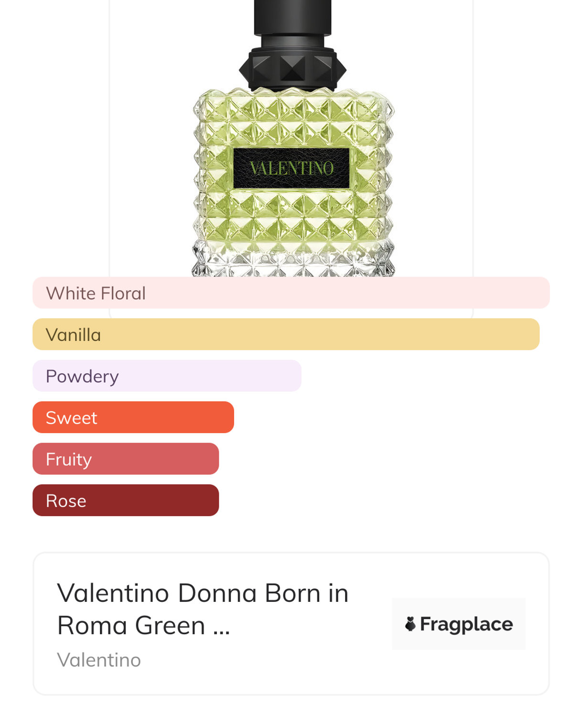Expand the truncated title ellipsis
Image resolution: width=582 pixels, height=728 pixels.
coord(221,627)
